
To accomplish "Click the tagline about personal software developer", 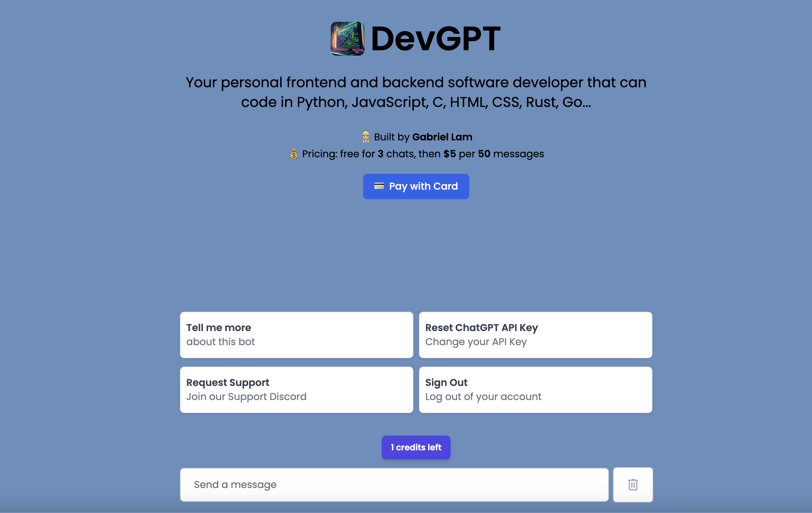I will pyautogui.click(x=416, y=92).
